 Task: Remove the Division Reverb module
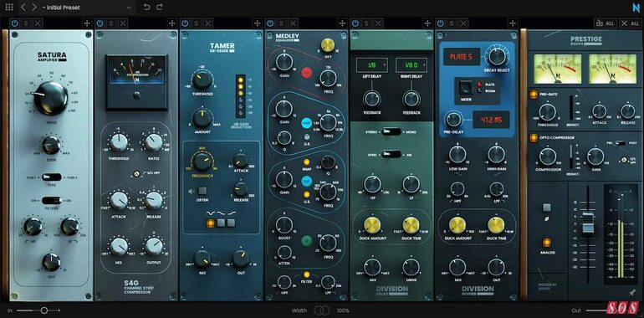[463, 23]
